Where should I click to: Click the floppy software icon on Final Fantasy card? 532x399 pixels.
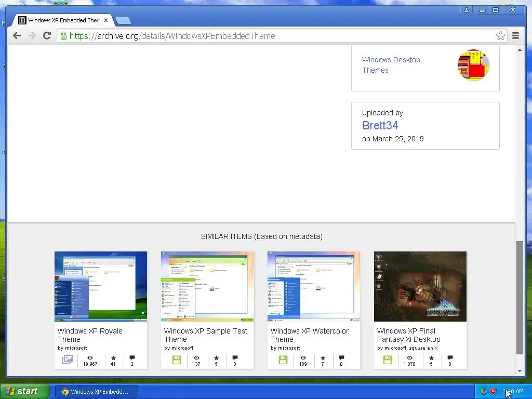(388, 360)
